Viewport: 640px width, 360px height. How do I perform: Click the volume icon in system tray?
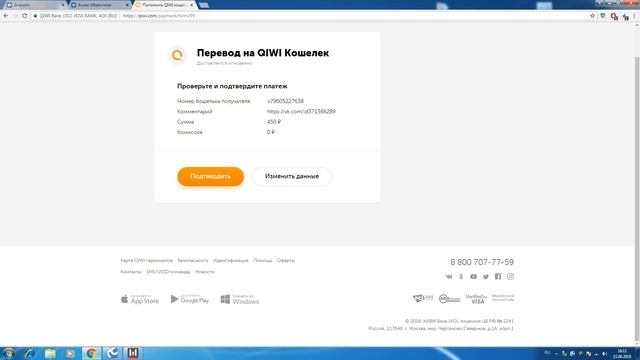coord(604,353)
